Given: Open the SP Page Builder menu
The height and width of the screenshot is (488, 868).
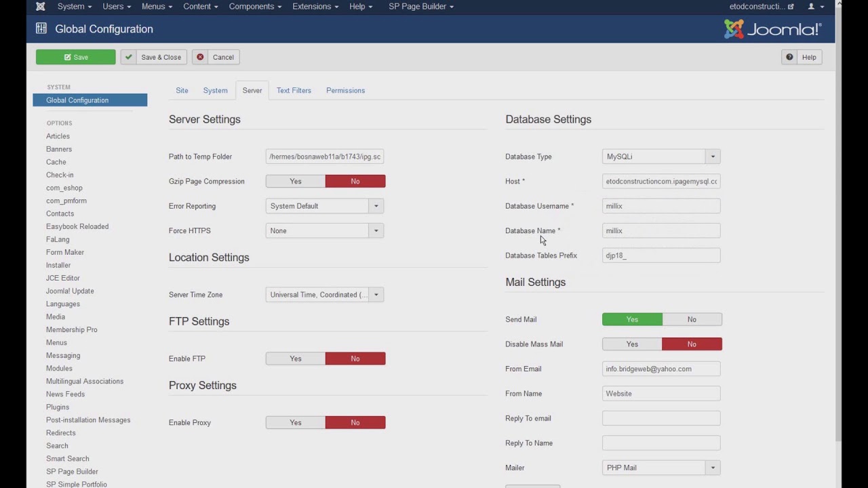Looking at the screenshot, I should (421, 6).
